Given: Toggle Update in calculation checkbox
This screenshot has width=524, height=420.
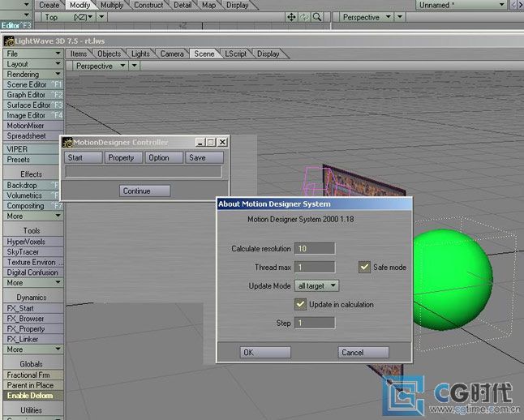Looking at the screenshot, I should click(300, 304).
